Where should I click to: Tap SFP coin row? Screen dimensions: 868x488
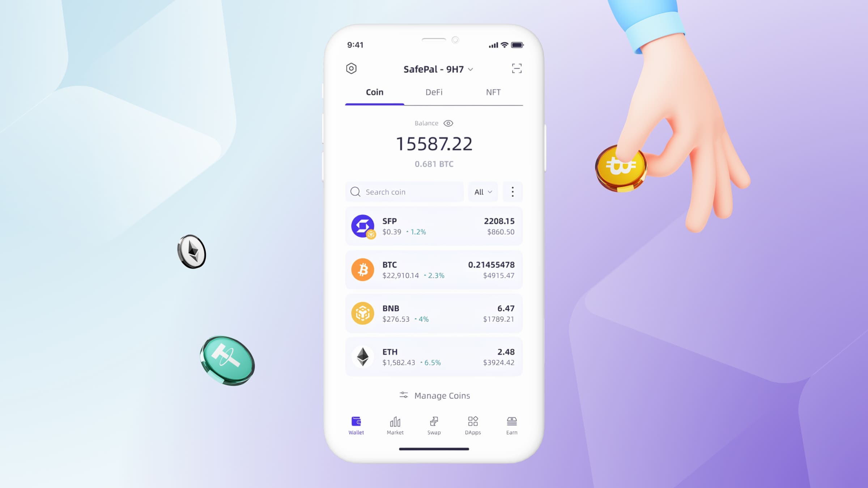434,226
